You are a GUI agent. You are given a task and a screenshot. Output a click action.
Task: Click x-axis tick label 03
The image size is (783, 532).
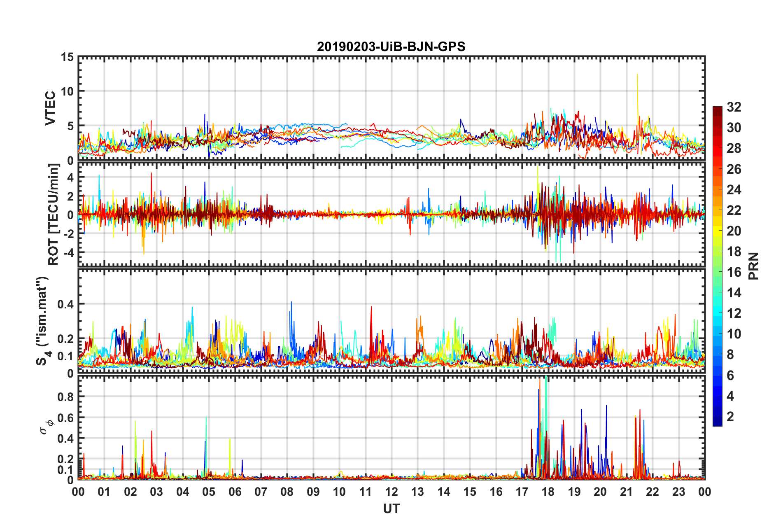pos(156,492)
